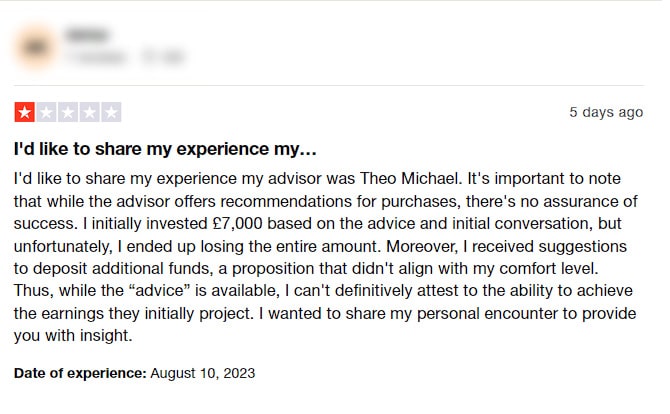This screenshot has height=414, width=670.
Task: Click the name "Theo Michael" in the review
Action: point(411,178)
